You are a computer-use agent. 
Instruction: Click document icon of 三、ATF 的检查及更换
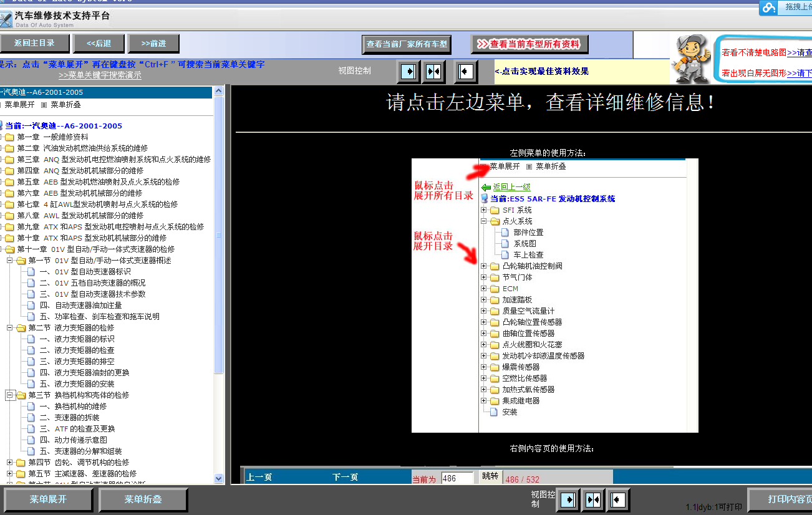pos(31,429)
